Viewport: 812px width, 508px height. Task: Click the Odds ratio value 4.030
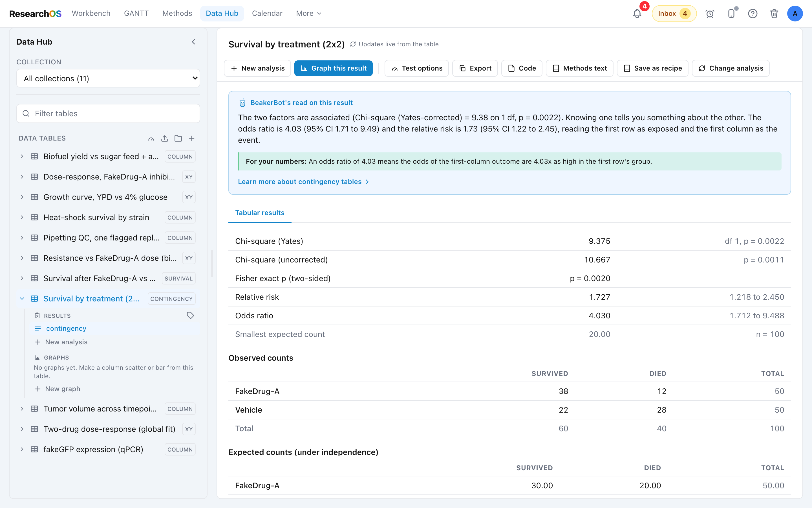[599, 316]
